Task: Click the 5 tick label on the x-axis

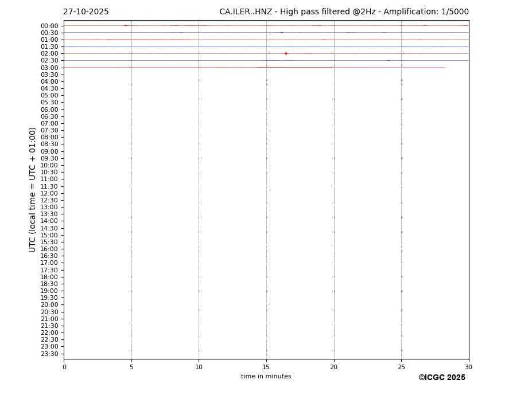Action: [x=131, y=367]
